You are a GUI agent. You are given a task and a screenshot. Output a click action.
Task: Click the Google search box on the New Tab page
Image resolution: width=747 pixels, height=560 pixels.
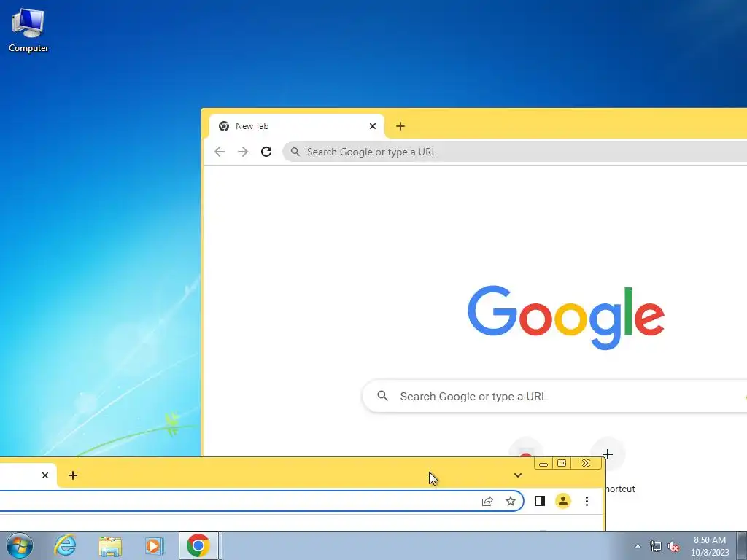554,396
